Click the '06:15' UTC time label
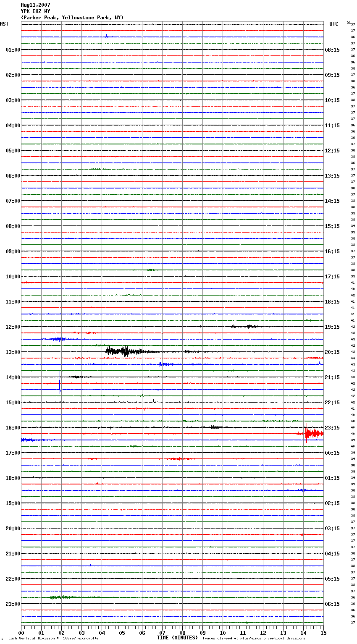357x644 pixels. coord(332,604)
